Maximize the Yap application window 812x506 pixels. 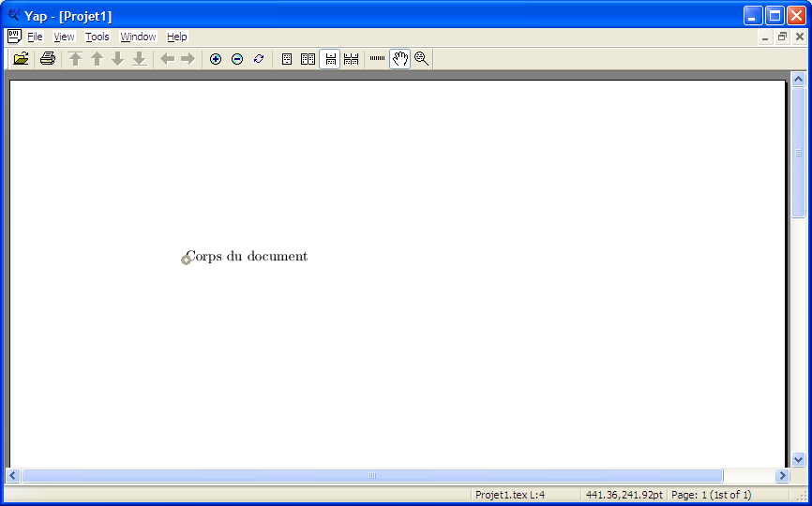[x=774, y=16]
